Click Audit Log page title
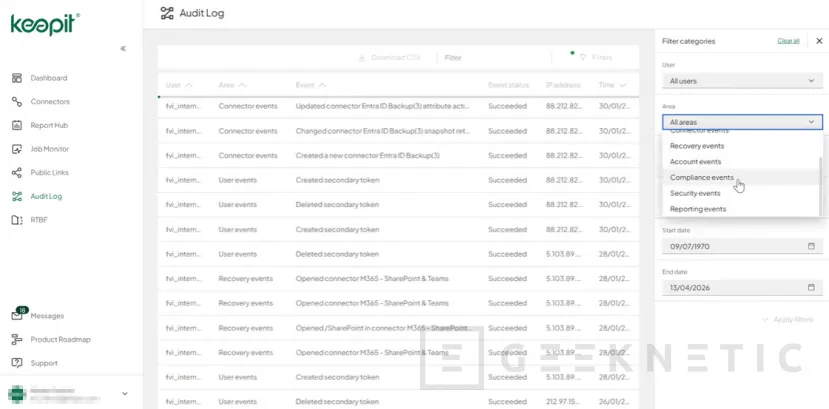 202,13
